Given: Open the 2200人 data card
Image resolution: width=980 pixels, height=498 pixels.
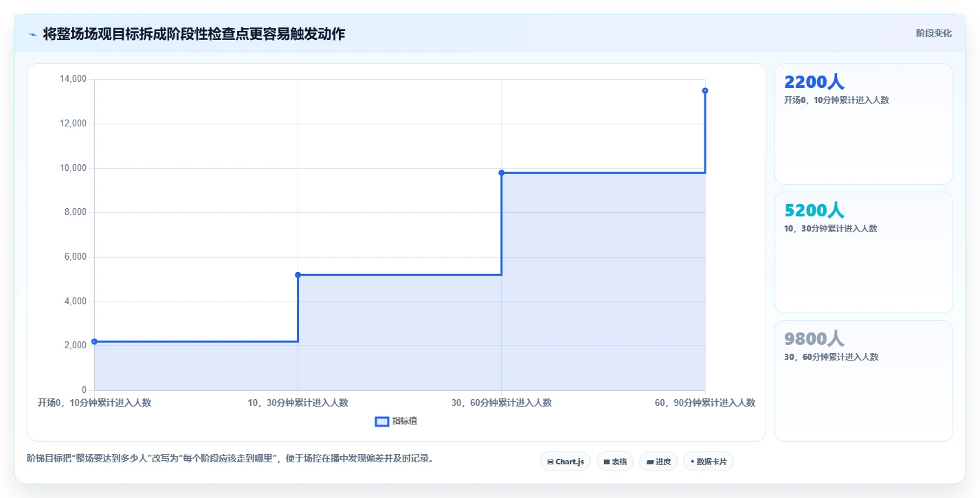Looking at the screenshot, I should point(864,124).
